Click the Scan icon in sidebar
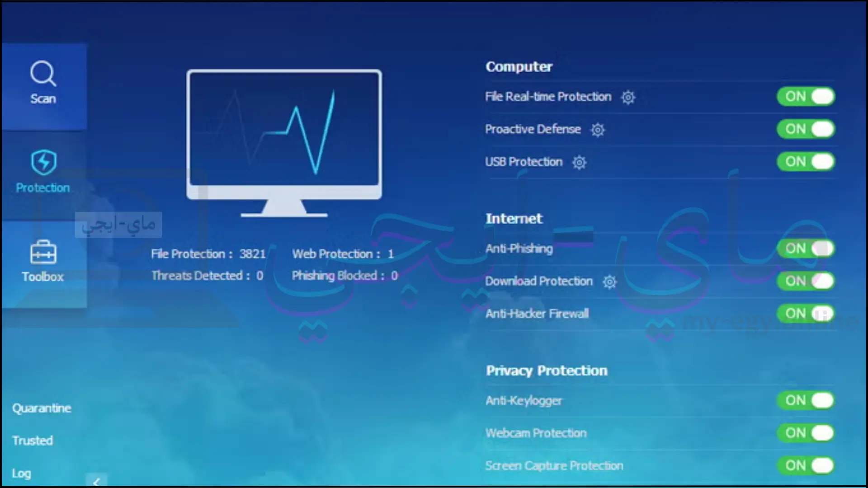868x488 pixels. 42,83
